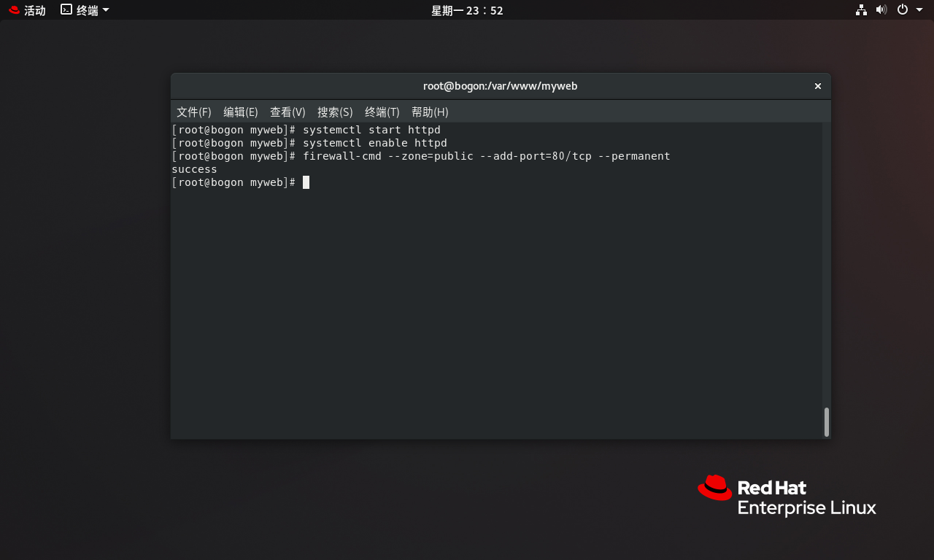Click the power icon in top bar
Viewport: 934px width, 560px height.
coord(903,10)
